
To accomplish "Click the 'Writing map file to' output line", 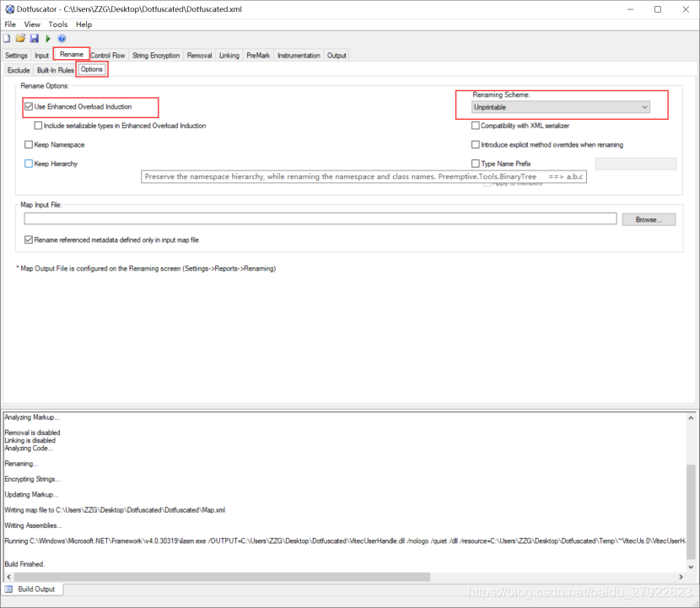I will point(115,510).
